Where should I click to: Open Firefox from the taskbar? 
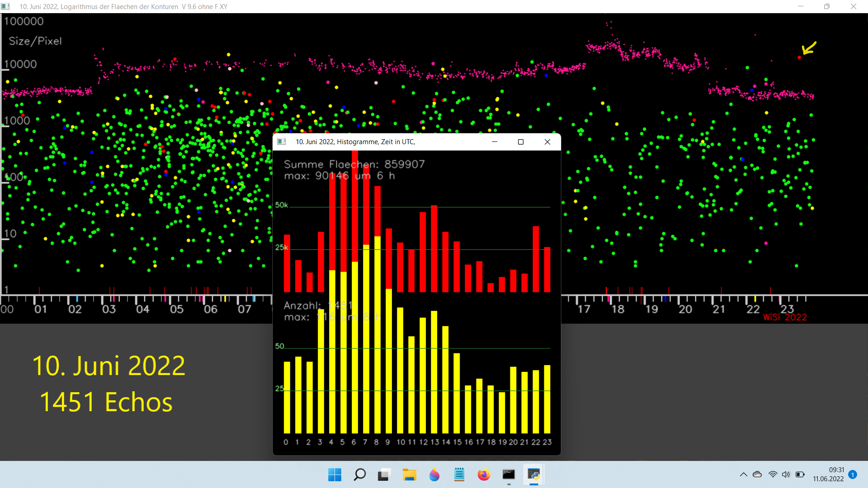tap(484, 475)
